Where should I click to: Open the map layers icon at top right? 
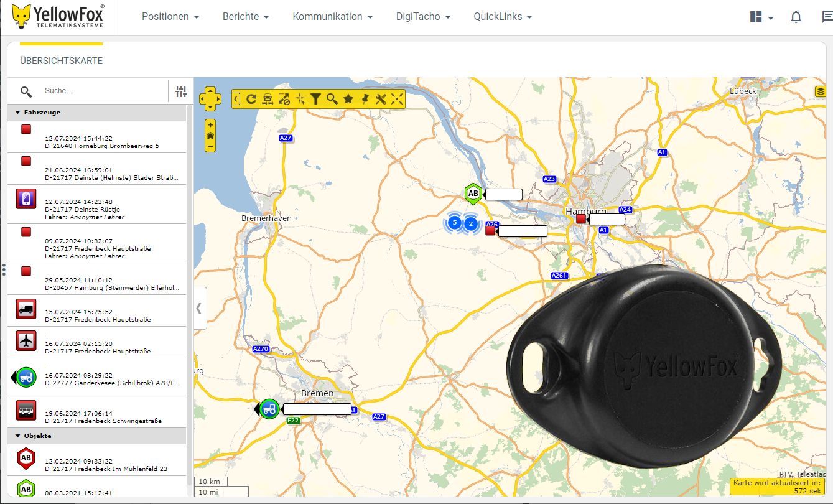[821, 91]
